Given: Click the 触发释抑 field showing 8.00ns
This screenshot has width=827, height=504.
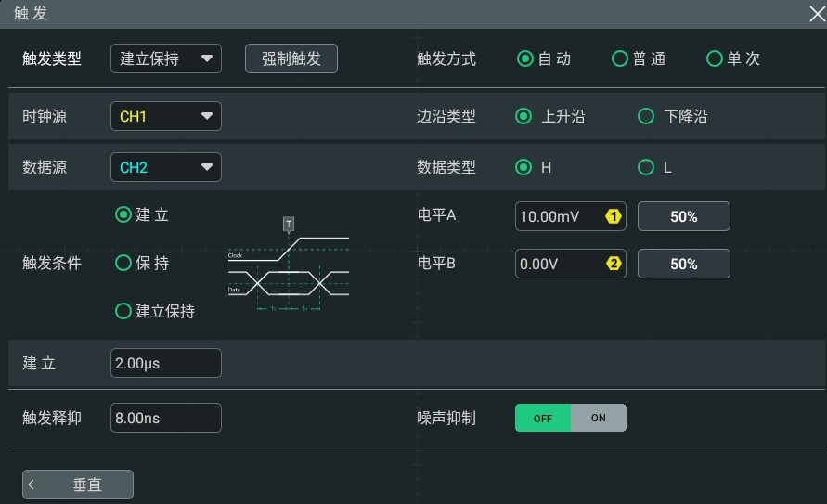Looking at the screenshot, I should pos(166,418).
